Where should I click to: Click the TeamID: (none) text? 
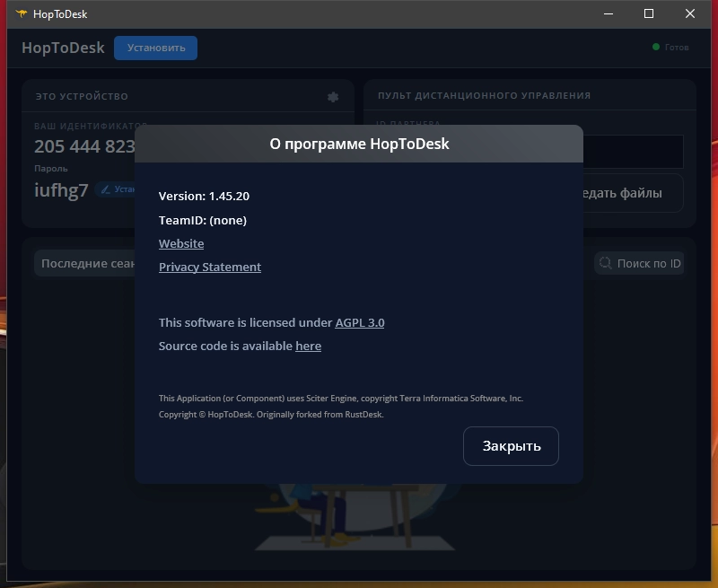click(x=203, y=220)
